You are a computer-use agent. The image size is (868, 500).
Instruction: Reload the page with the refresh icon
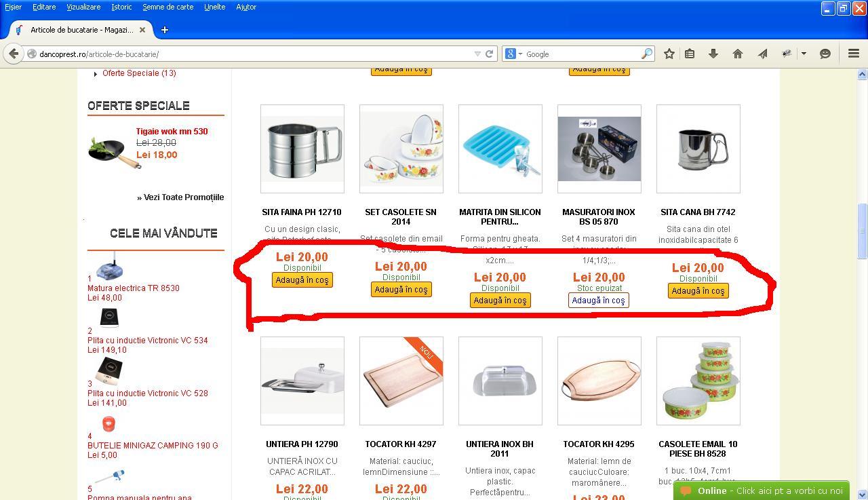click(489, 54)
